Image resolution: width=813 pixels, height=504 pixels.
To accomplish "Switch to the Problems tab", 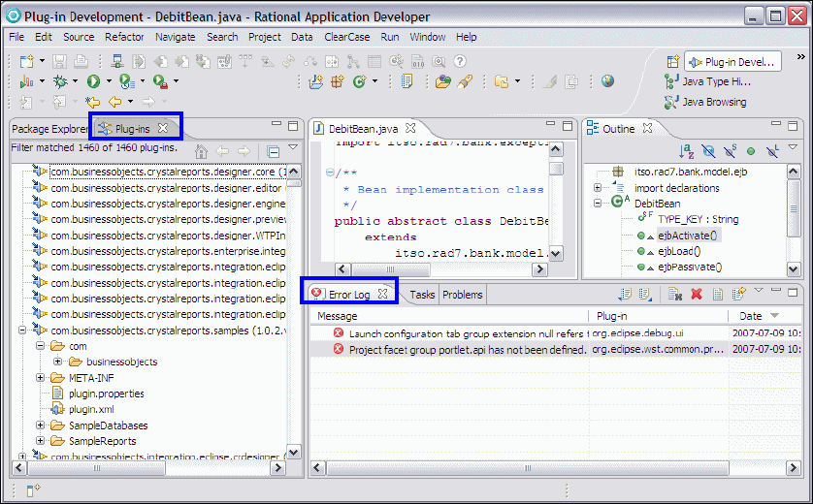I will [462, 295].
